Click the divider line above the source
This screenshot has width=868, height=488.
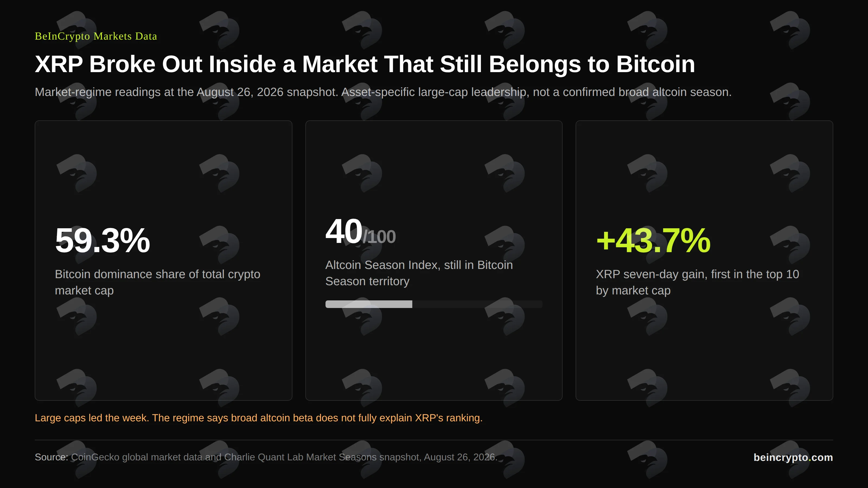point(434,440)
